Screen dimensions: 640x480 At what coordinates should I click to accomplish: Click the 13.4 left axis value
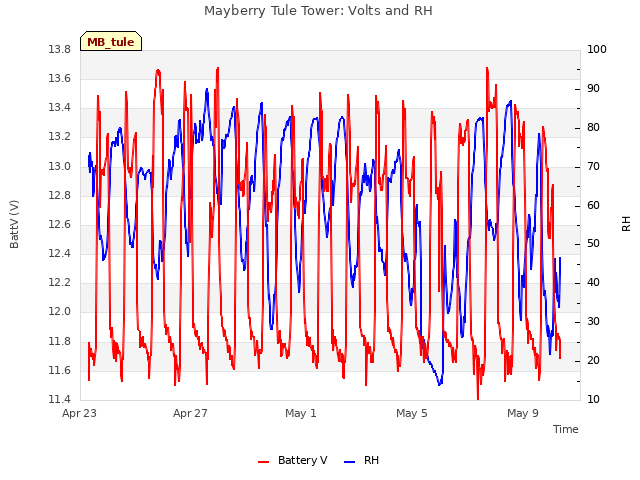60,108
